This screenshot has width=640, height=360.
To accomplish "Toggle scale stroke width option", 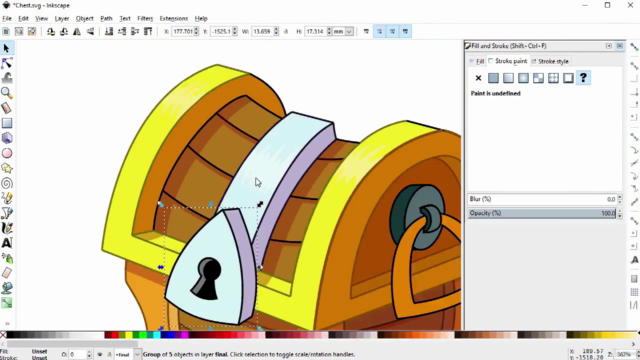I will tap(366, 31).
